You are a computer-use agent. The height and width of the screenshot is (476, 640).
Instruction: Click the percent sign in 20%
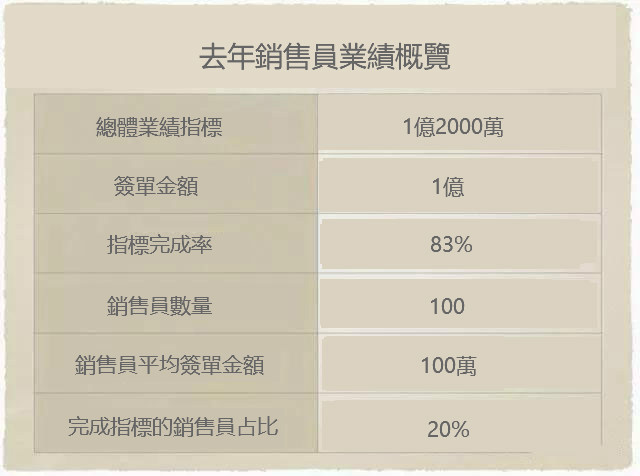460,429
